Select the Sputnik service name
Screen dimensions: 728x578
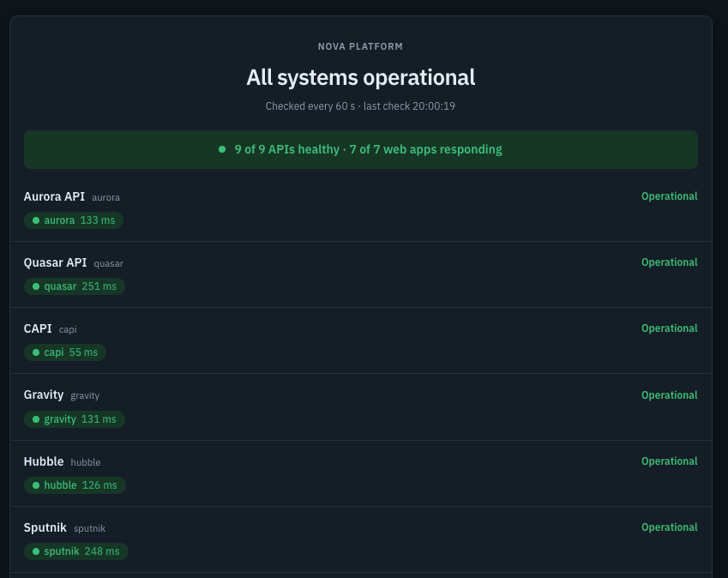(x=45, y=528)
